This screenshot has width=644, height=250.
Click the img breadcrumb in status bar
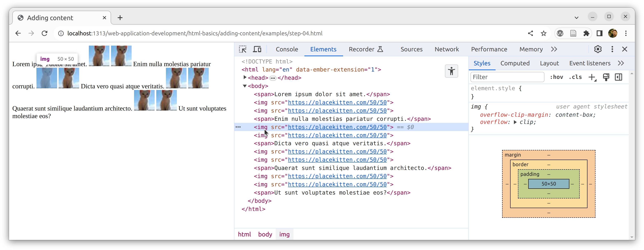pos(285,234)
